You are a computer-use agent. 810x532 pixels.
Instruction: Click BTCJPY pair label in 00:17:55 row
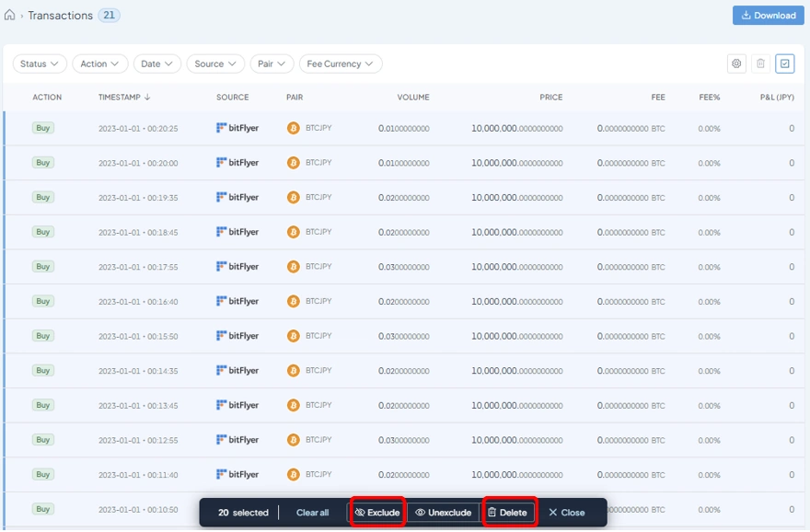318,267
